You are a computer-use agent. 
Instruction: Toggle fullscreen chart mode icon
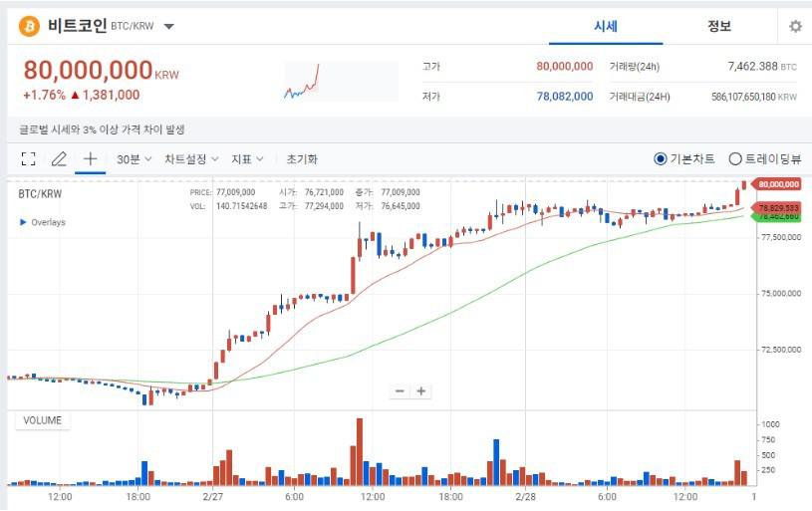28,159
